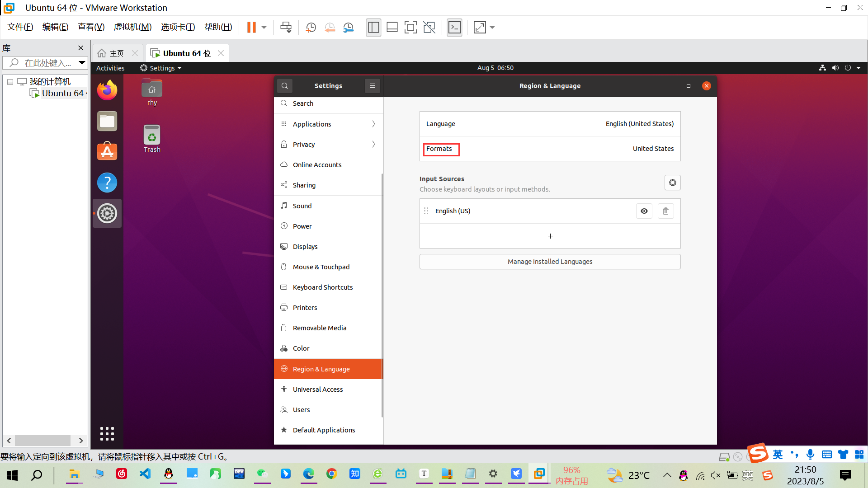
Task: Launch Ubuntu Software from the dock
Action: click(107, 152)
